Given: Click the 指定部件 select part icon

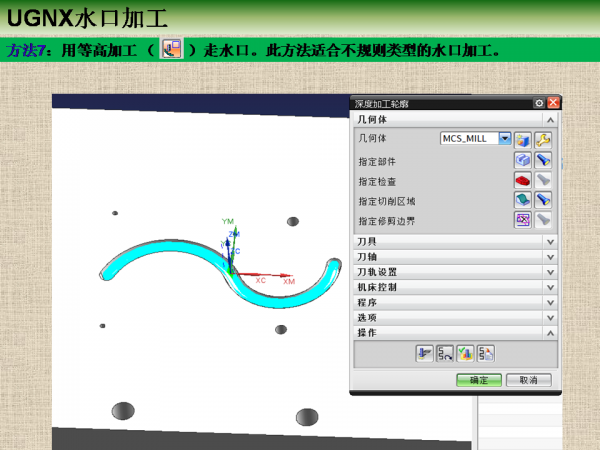Looking at the screenshot, I should point(523,160).
